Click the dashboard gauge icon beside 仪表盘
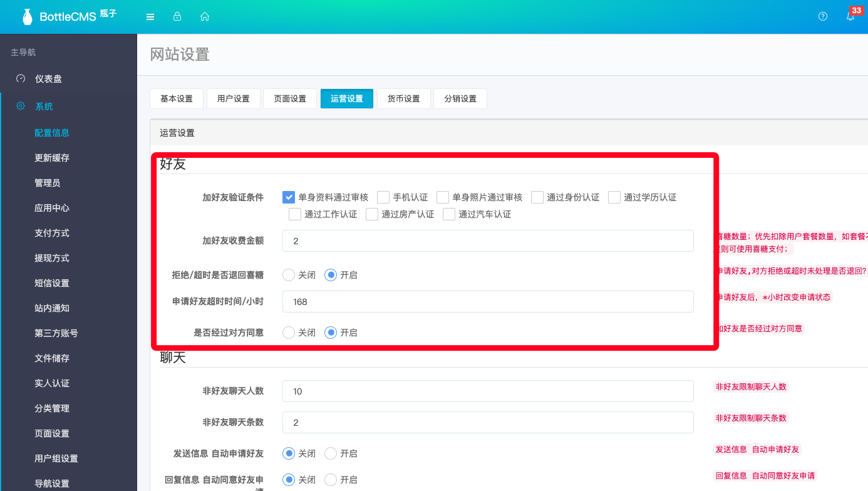 coord(21,78)
